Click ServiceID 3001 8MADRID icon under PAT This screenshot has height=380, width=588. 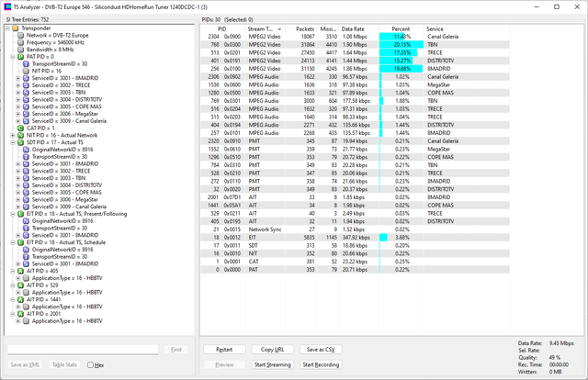[26, 78]
